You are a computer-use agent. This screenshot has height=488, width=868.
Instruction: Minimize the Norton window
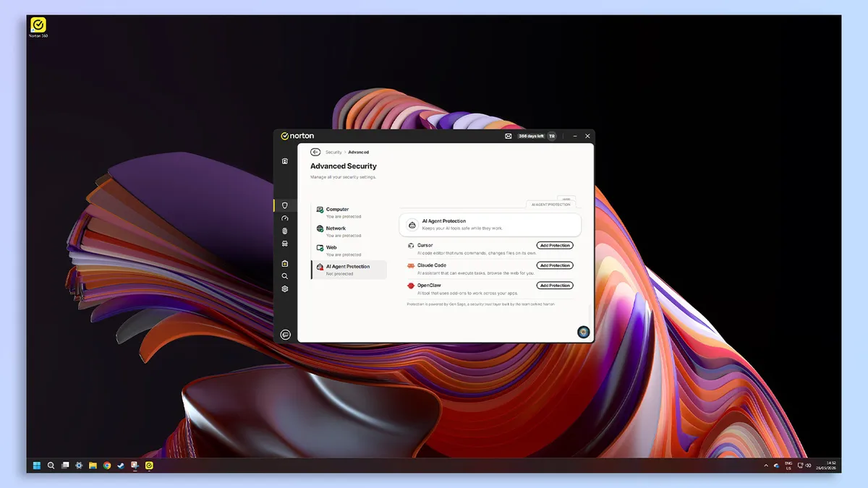[x=574, y=136]
